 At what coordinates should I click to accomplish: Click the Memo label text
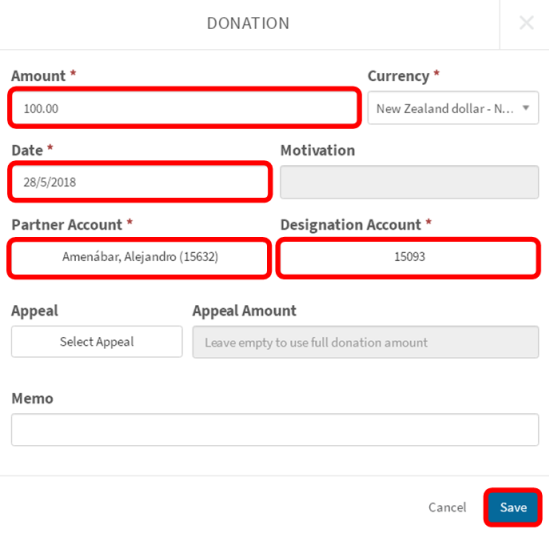[x=32, y=398]
